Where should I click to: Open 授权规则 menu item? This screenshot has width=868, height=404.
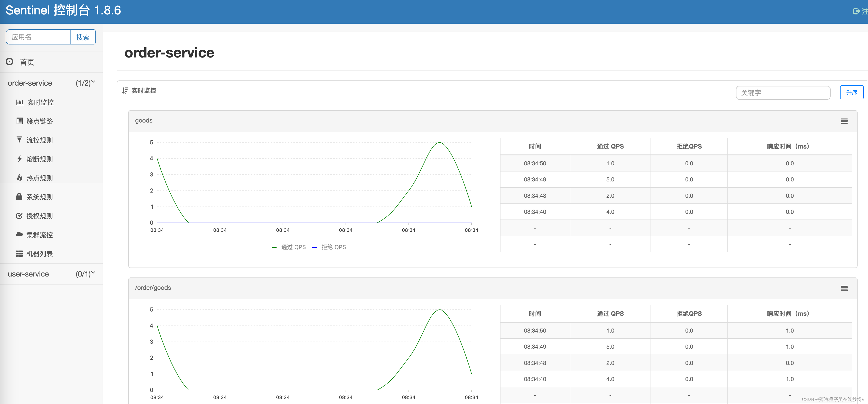pos(40,216)
